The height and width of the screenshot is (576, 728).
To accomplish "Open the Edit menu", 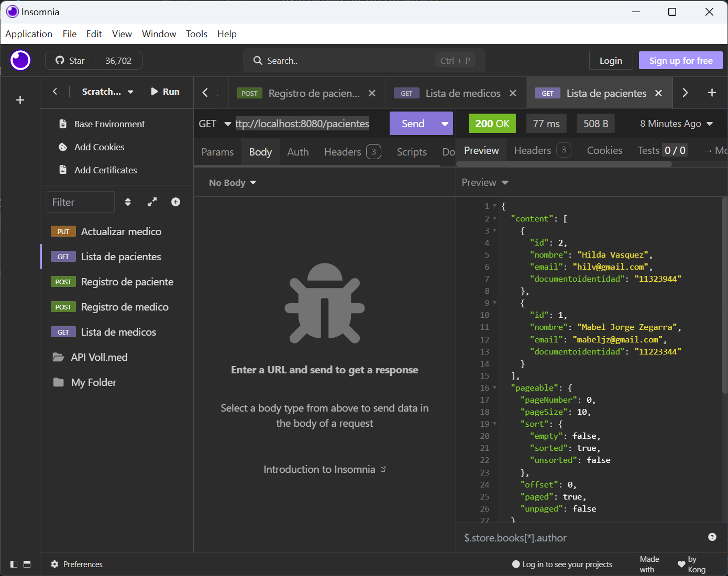I will 94,34.
